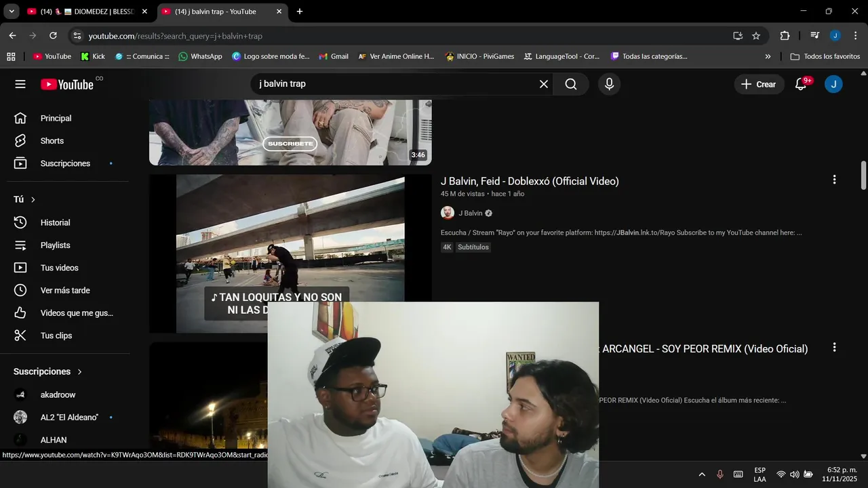Click the page vertical scrollbar thumb

(x=863, y=175)
